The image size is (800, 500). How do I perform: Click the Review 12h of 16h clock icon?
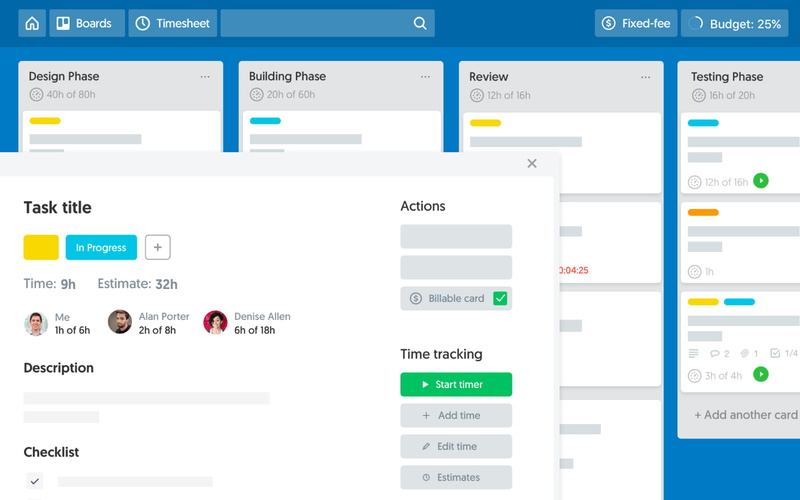coord(477,95)
